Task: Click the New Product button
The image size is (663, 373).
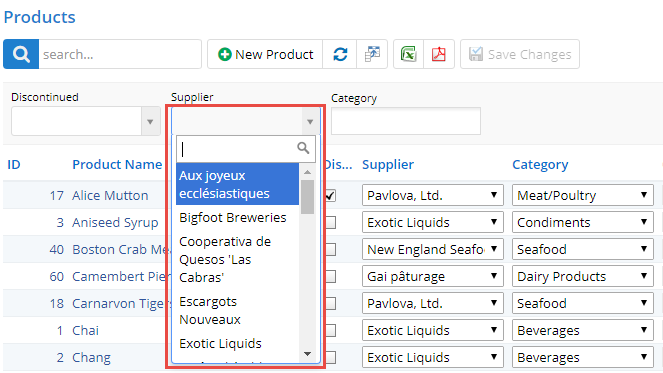Action: (265, 54)
